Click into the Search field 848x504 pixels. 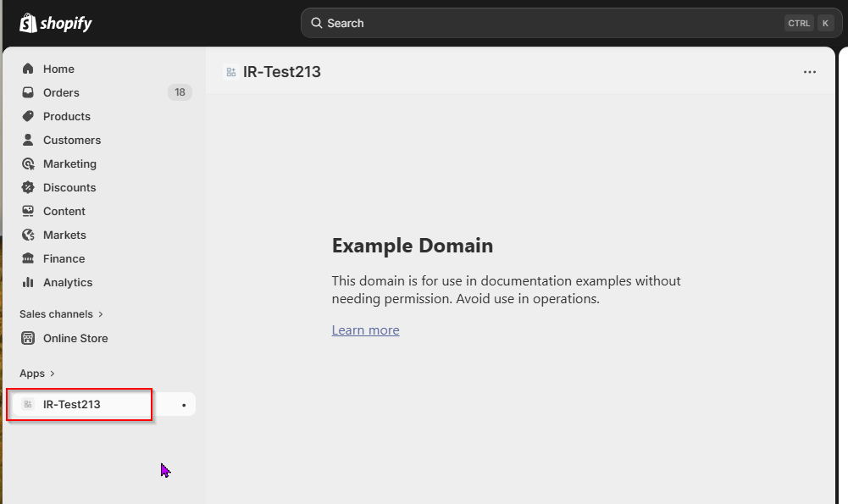pos(571,23)
